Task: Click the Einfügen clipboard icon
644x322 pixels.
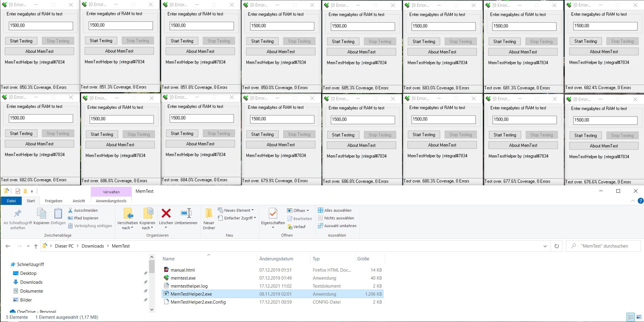Action: tap(58, 213)
